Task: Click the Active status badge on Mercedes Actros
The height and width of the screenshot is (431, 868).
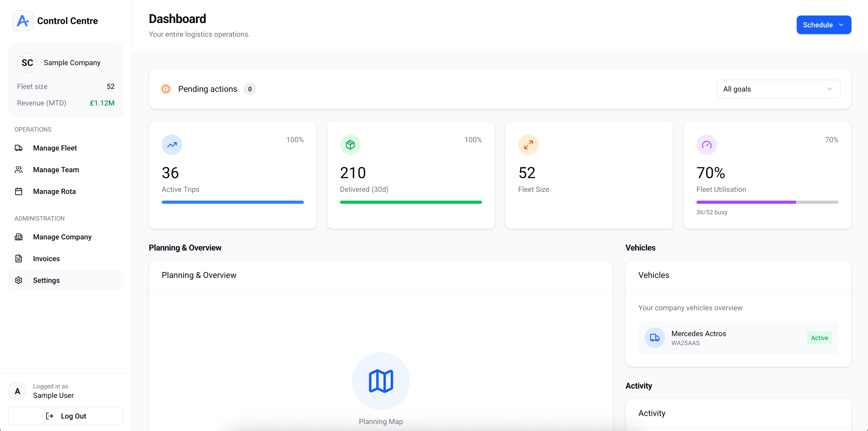Action: click(819, 338)
